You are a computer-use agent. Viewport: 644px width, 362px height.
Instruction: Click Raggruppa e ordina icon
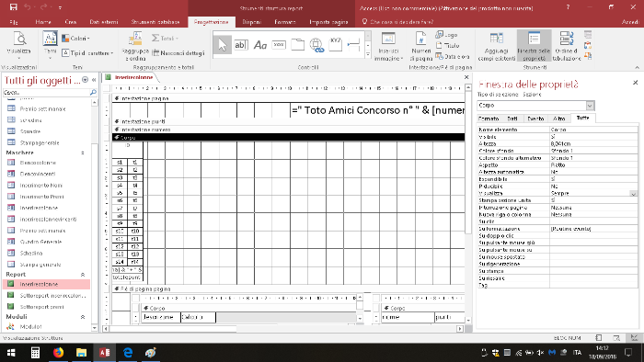[135, 46]
